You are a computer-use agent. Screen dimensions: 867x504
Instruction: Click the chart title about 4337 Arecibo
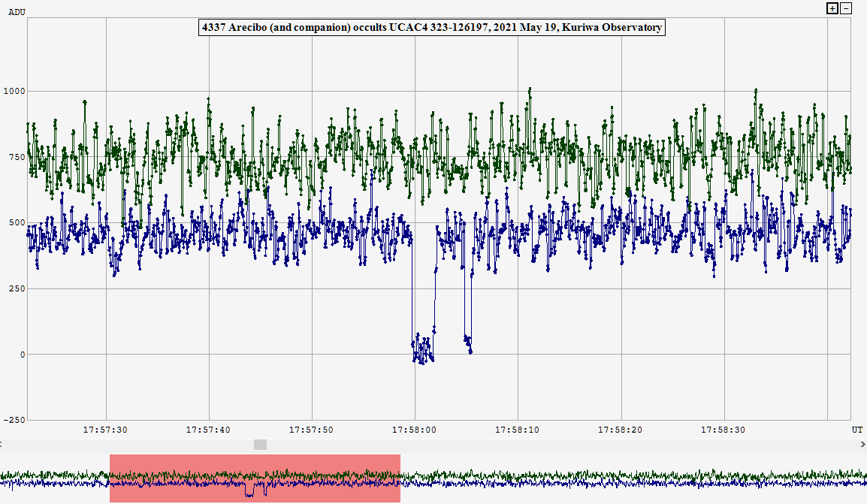[x=432, y=28]
